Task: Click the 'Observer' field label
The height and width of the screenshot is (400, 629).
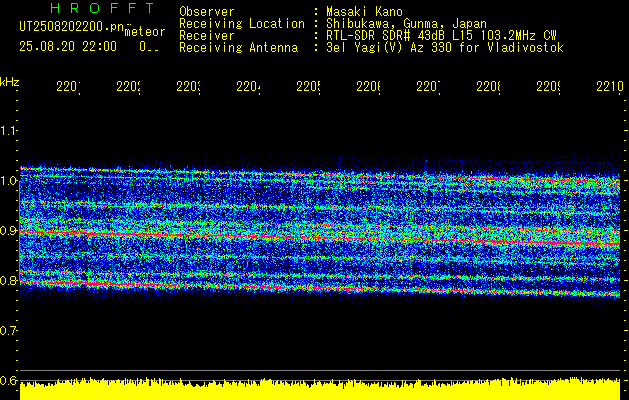Action: [x=207, y=12]
